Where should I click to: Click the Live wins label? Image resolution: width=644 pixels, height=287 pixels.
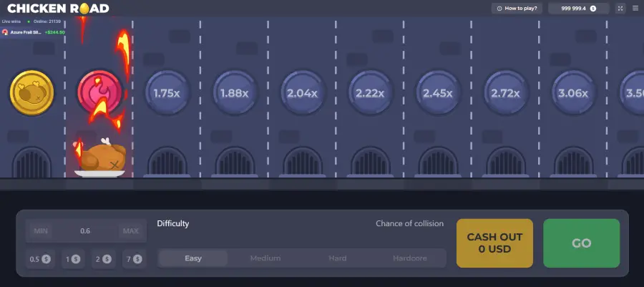coord(11,21)
